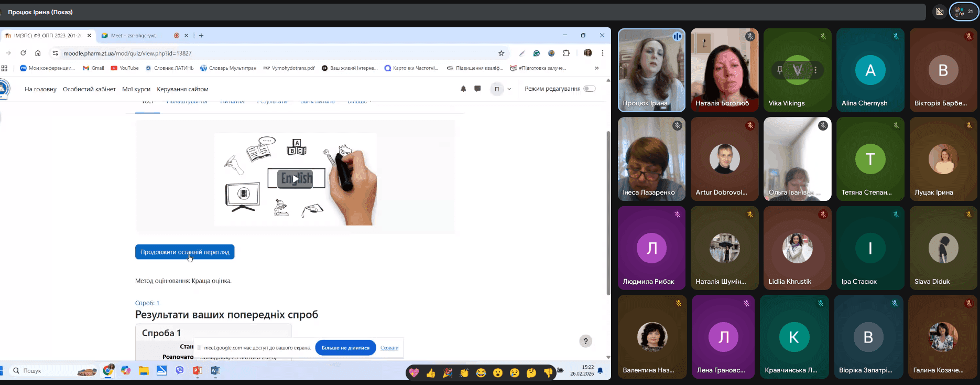Switch to the IM(ЗПС) Moodle browser tab
The width and height of the screenshot is (980, 385).
[48, 36]
